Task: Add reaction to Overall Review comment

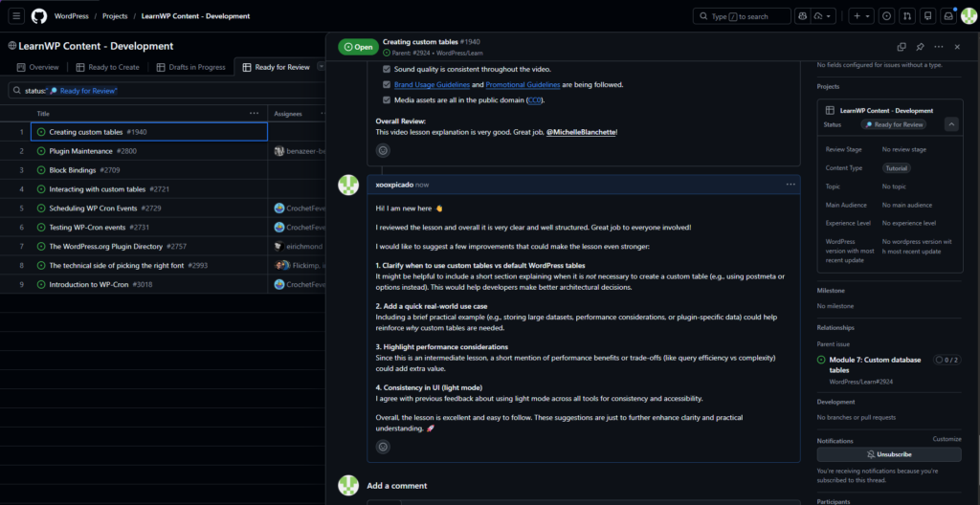Action: coord(383,150)
